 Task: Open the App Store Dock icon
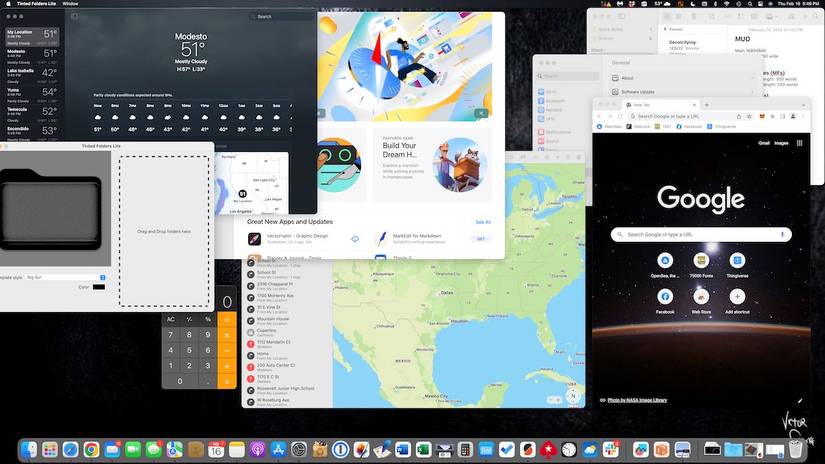(278, 450)
